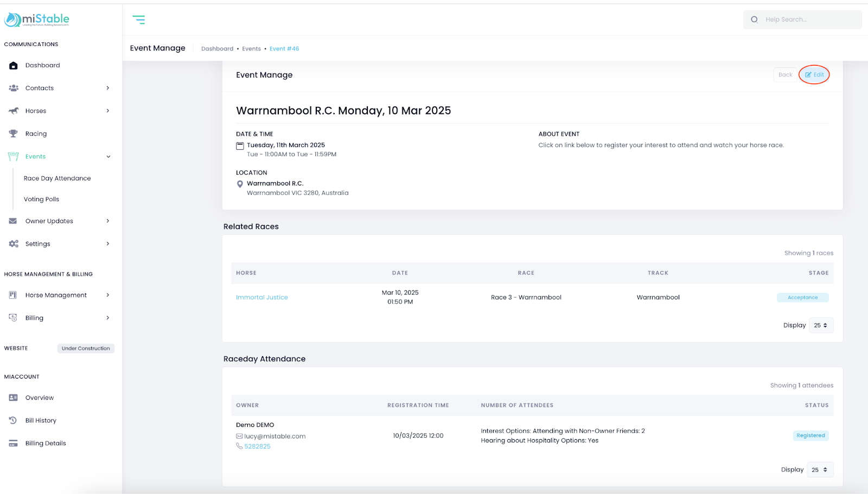This screenshot has height=494, width=868.
Task: Click the phone number 5282825 link
Action: [257, 446]
